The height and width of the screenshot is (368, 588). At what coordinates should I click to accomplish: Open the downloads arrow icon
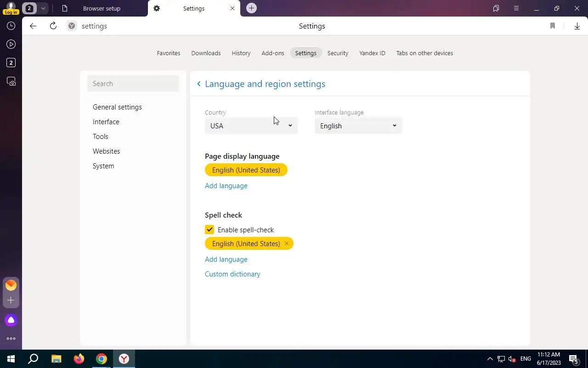click(x=577, y=26)
